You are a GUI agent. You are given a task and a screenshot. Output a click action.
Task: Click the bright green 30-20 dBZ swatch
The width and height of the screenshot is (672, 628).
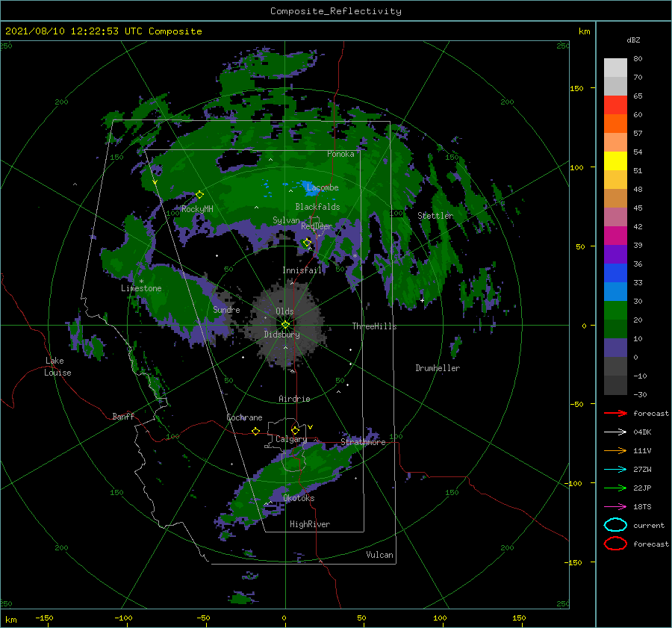[x=615, y=310]
